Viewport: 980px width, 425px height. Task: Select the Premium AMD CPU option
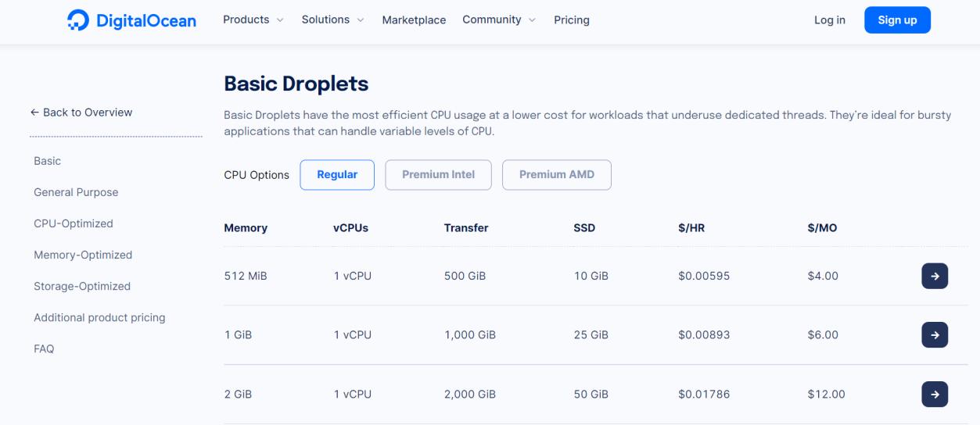pos(557,175)
